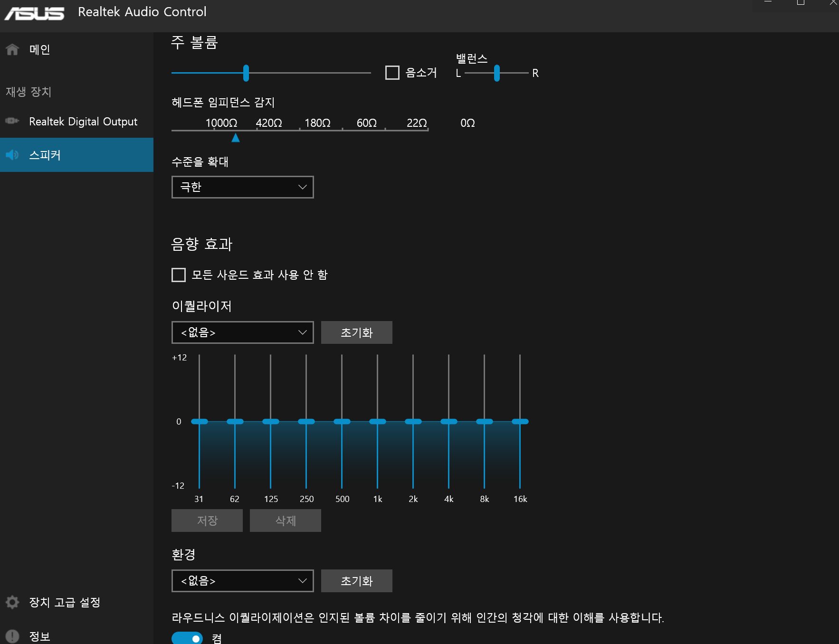Open the 수준을 확대 dropdown showing 극한

coord(242,187)
